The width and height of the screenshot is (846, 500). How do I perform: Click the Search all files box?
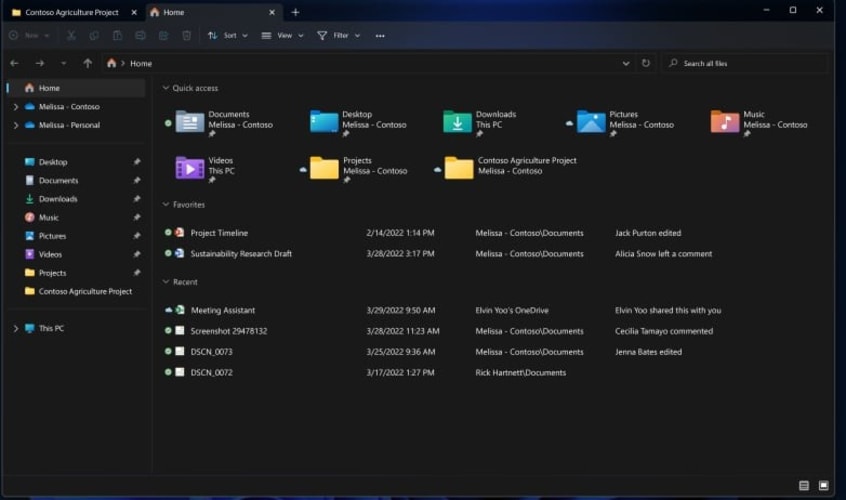(745, 63)
